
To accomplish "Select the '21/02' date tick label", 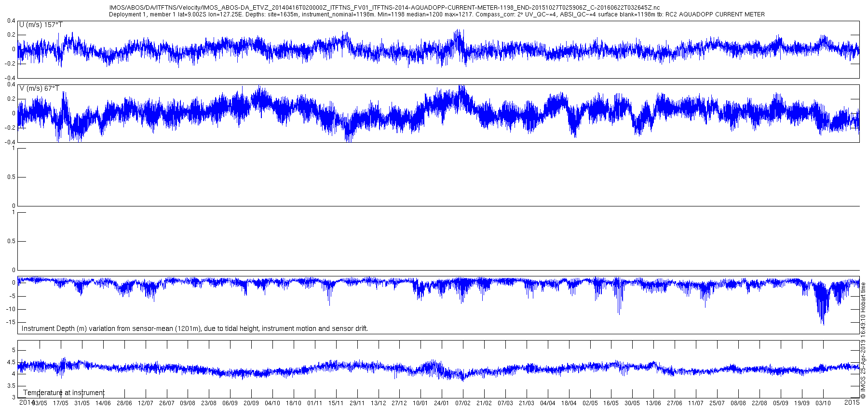I will coord(484,403).
